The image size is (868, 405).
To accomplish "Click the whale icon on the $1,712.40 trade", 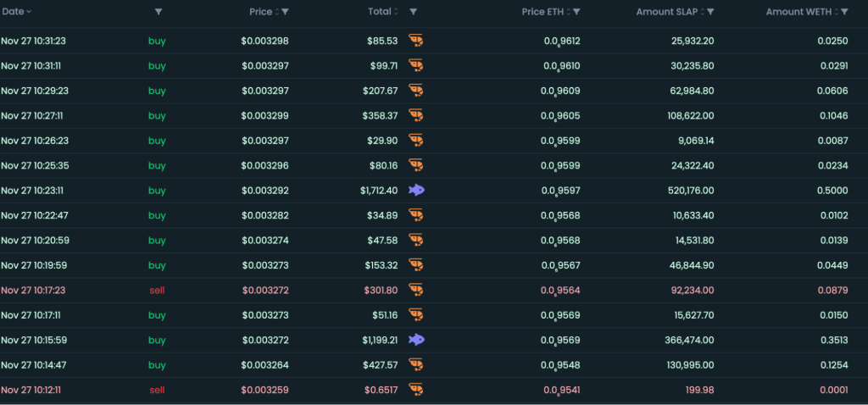I will pos(415,190).
